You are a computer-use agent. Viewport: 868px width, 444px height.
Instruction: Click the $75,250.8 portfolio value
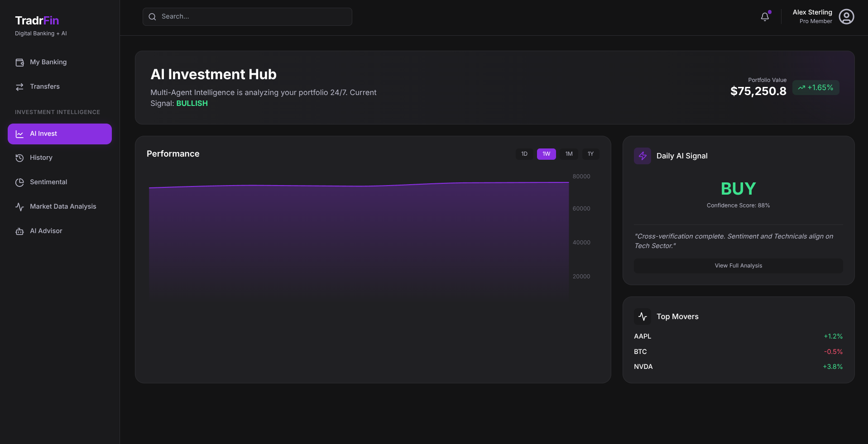coord(758,91)
